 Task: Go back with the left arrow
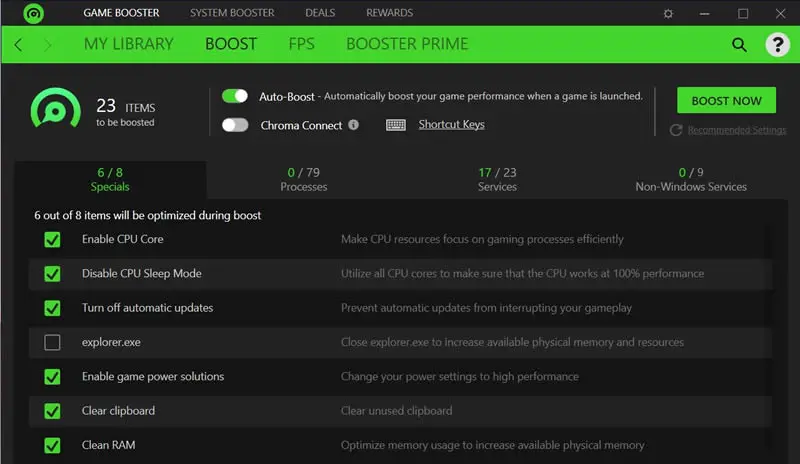point(18,45)
